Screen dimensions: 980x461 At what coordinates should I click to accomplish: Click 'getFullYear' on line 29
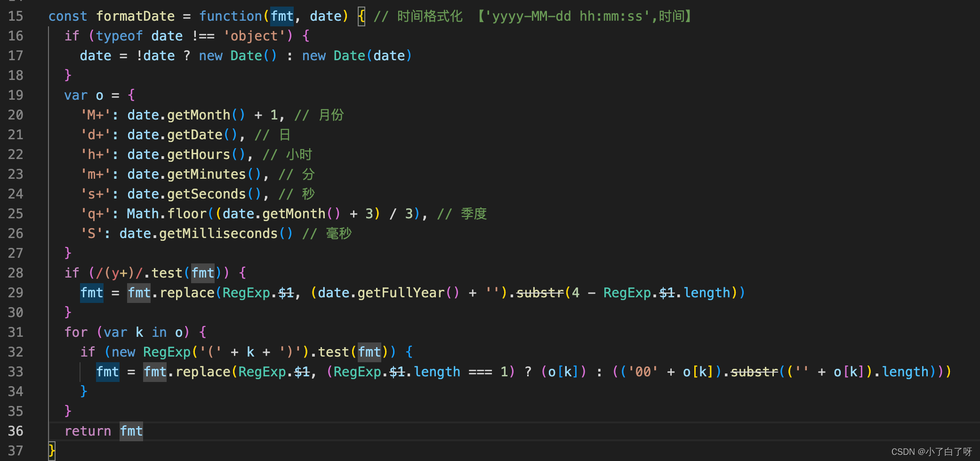point(401,293)
